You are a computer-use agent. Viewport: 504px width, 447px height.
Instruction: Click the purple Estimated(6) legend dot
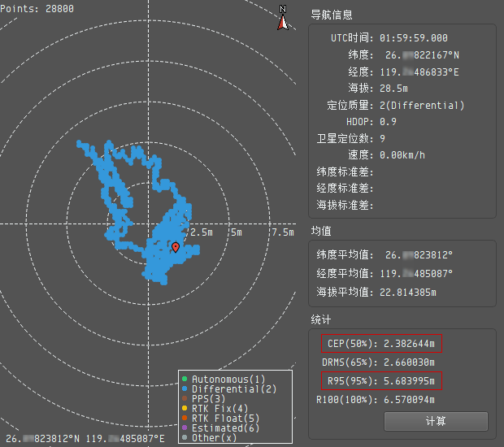185,428
